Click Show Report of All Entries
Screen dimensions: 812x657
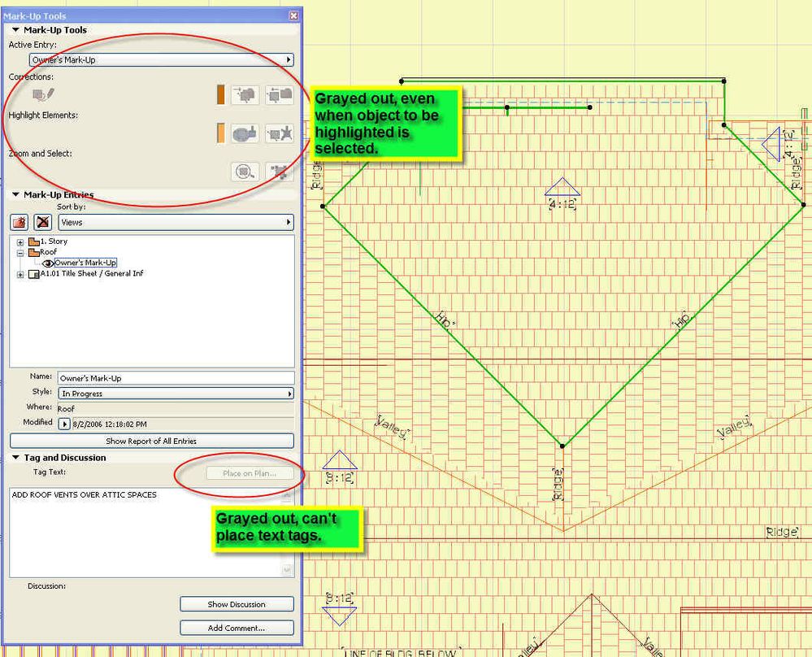tap(152, 441)
